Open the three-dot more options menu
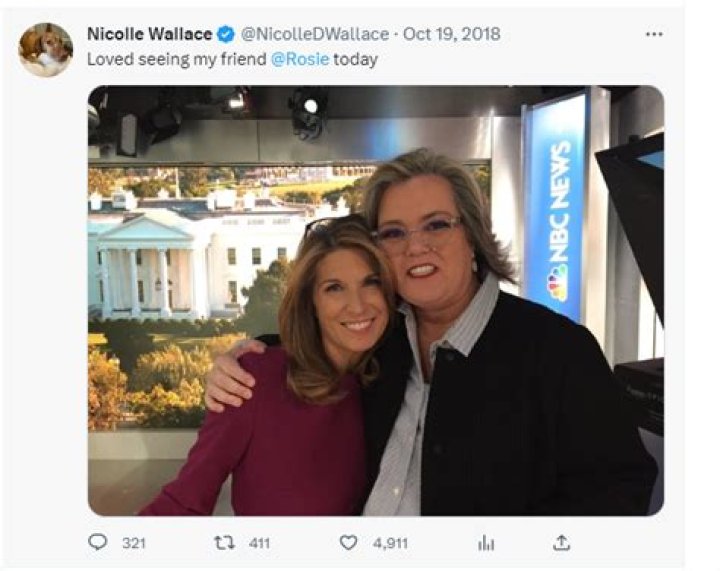 654,34
